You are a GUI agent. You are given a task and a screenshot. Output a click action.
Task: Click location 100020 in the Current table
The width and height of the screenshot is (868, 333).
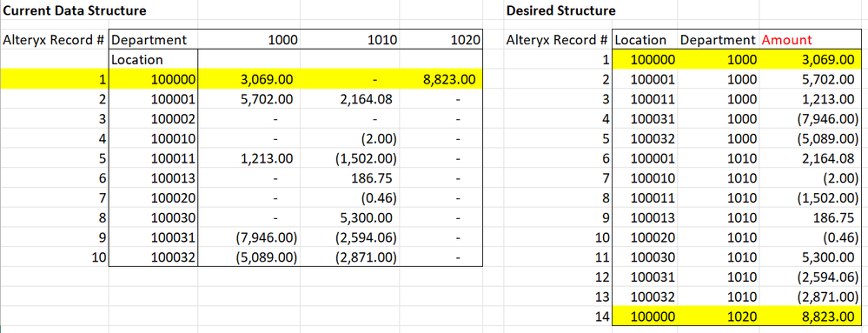tap(174, 198)
